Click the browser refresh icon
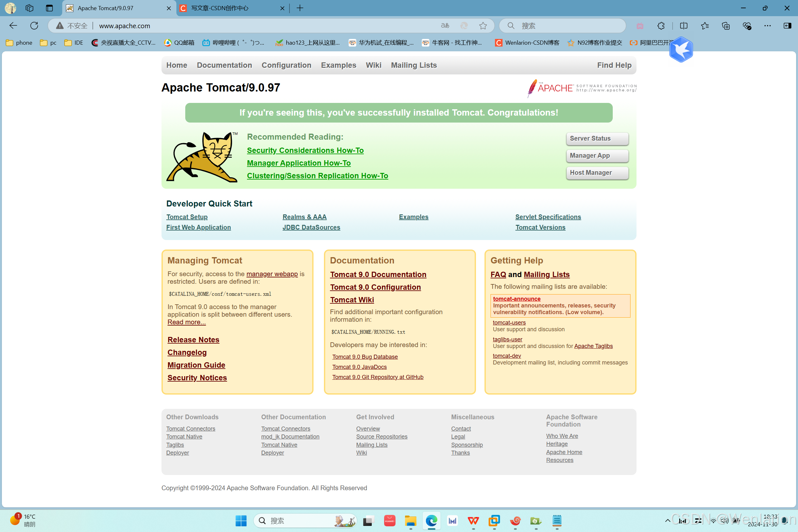The width and height of the screenshot is (798, 532). (34, 26)
